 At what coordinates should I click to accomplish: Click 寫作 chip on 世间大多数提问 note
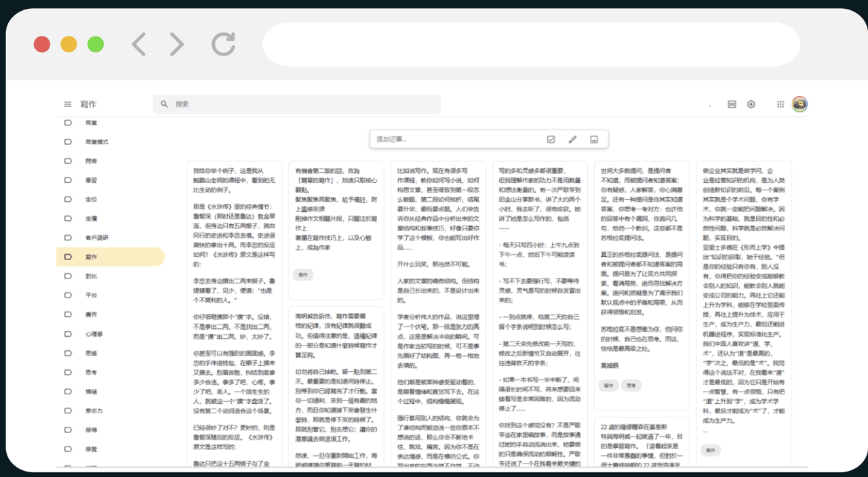(x=609, y=385)
